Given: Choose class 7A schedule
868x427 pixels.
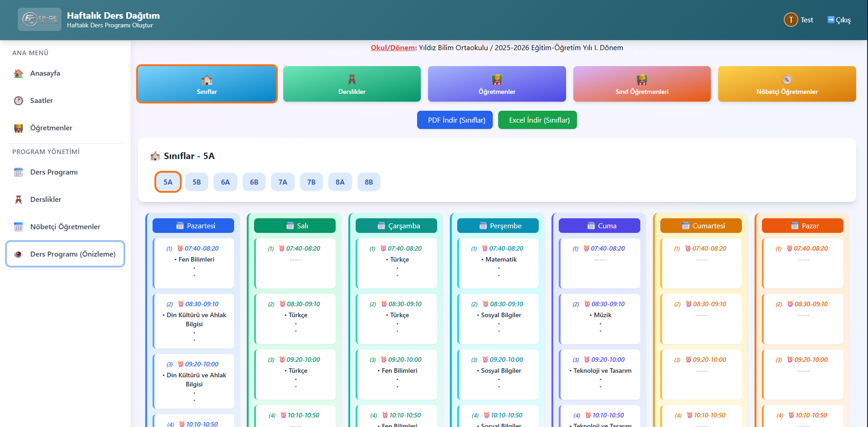Looking at the screenshot, I should [x=283, y=182].
